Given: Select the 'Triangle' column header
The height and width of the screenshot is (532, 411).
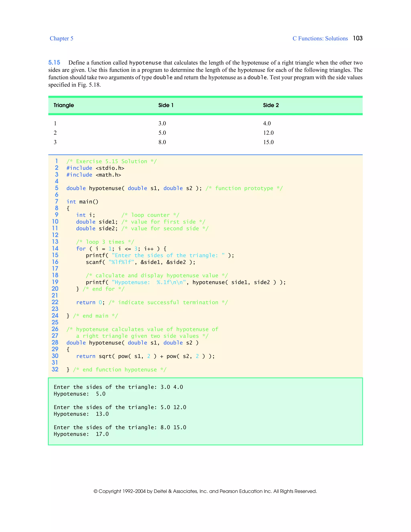Looking at the screenshot, I should [64, 105].
